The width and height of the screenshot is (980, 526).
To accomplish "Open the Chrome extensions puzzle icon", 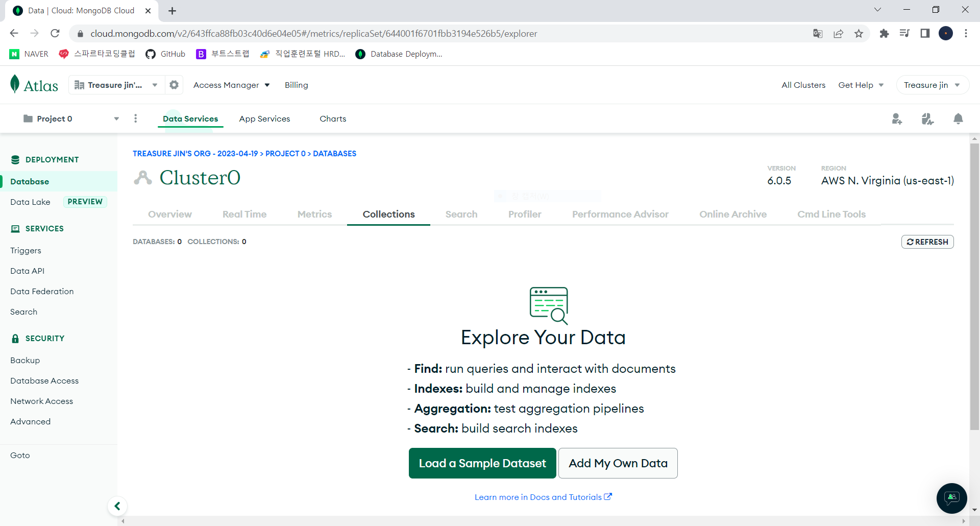I will (x=884, y=34).
